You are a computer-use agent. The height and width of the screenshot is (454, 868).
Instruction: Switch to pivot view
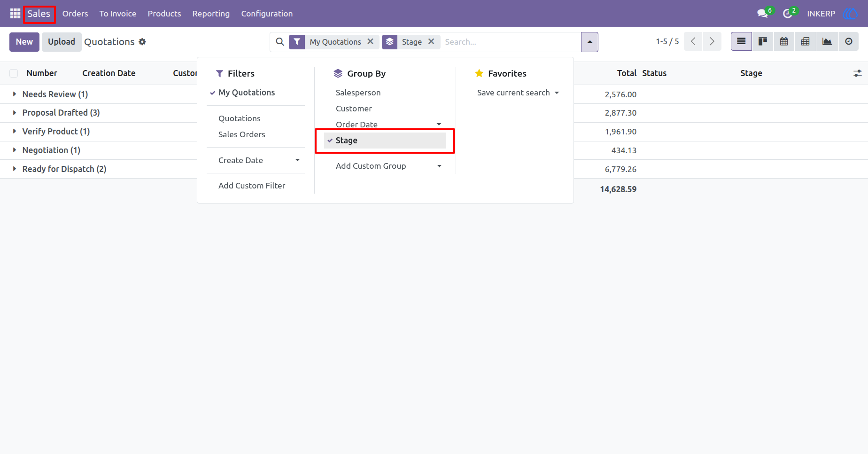(805, 41)
